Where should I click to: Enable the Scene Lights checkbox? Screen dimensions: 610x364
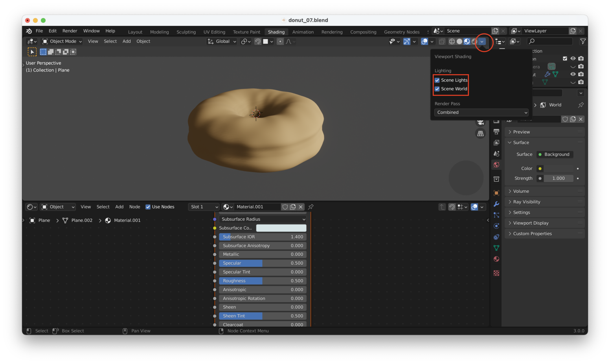pyautogui.click(x=437, y=80)
